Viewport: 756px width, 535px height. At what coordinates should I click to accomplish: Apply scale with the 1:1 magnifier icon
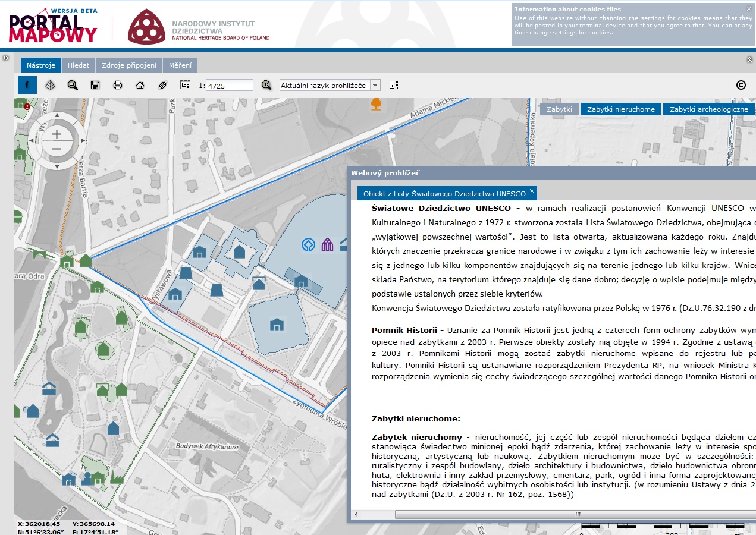(266, 85)
